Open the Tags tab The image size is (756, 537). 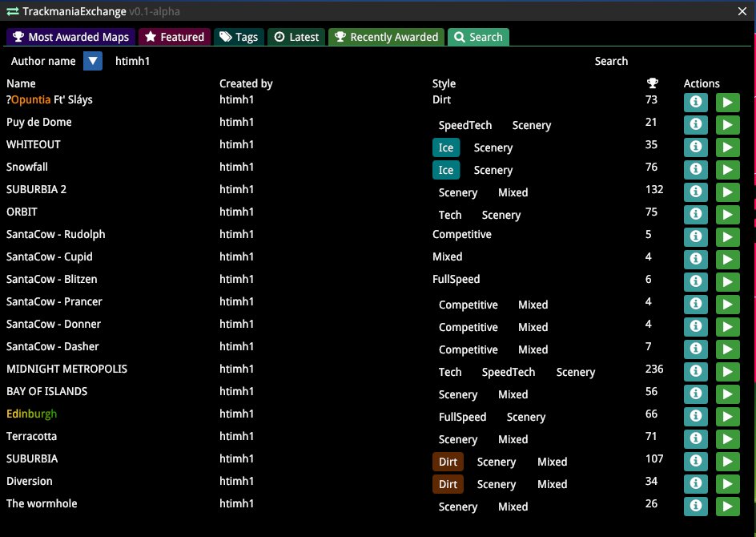pos(239,37)
